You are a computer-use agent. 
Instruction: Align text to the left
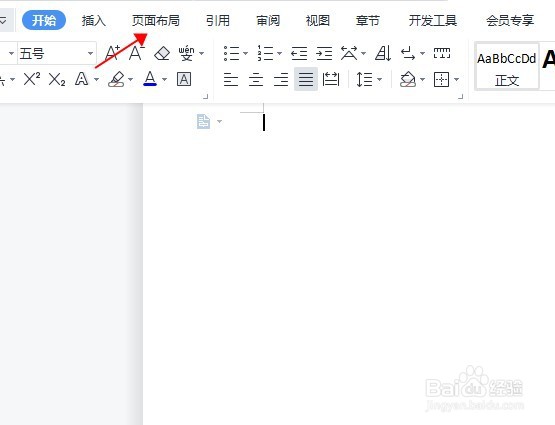coord(231,79)
